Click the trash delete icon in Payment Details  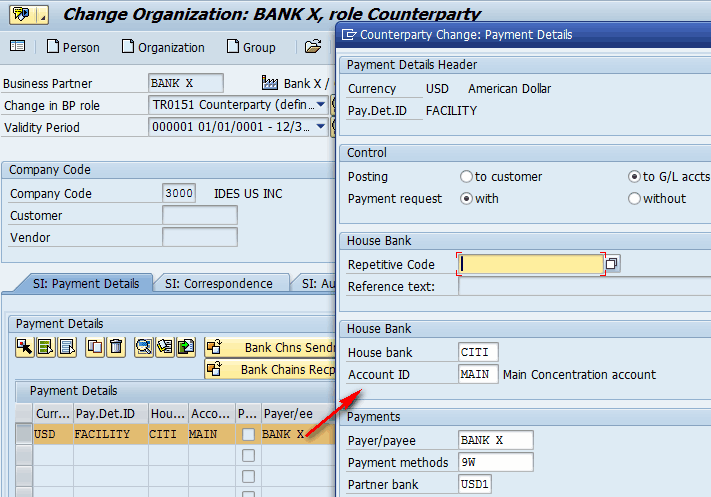pos(116,347)
